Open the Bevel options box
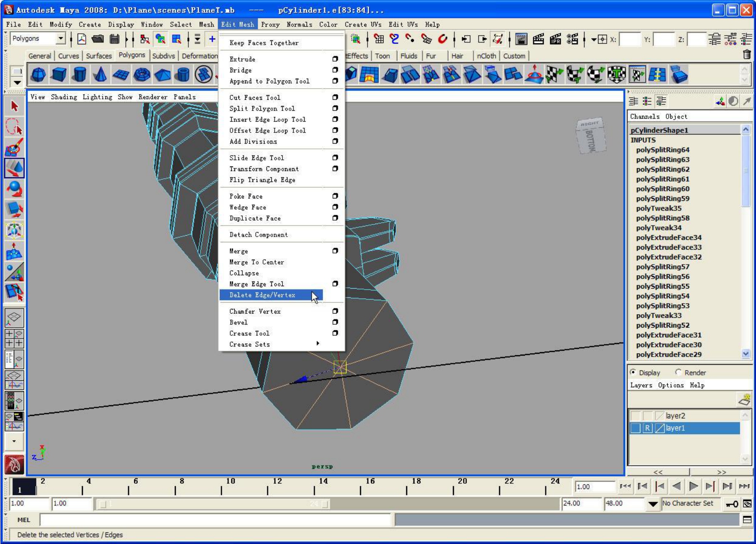 click(335, 322)
